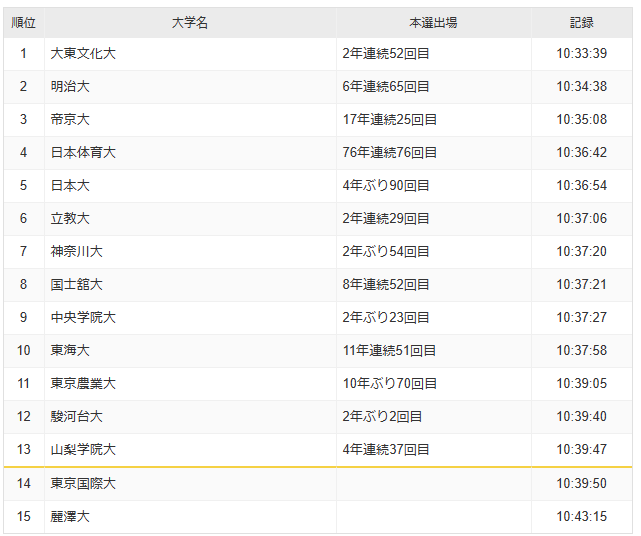Click the 10年ぶり70回目 cell
The width and height of the screenshot is (641, 536).
click(434, 384)
